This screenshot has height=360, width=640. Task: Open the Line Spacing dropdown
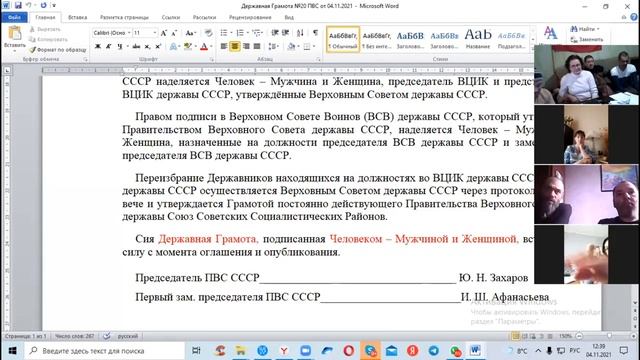click(x=273, y=47)
